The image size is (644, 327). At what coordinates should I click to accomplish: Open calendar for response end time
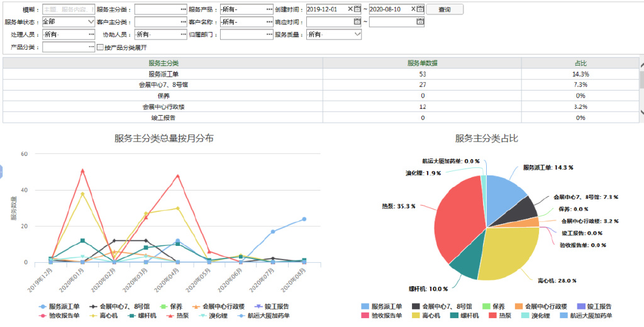(420, 22)
